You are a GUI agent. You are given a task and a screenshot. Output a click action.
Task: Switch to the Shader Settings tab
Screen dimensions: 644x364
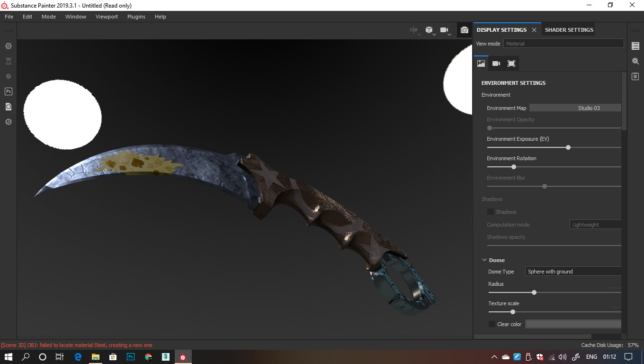568,29
